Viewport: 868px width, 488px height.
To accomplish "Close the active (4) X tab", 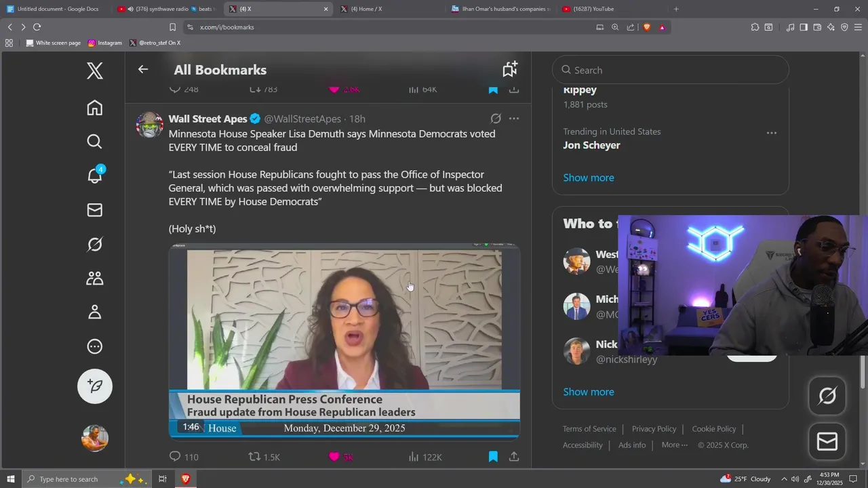I will (325, 9).
